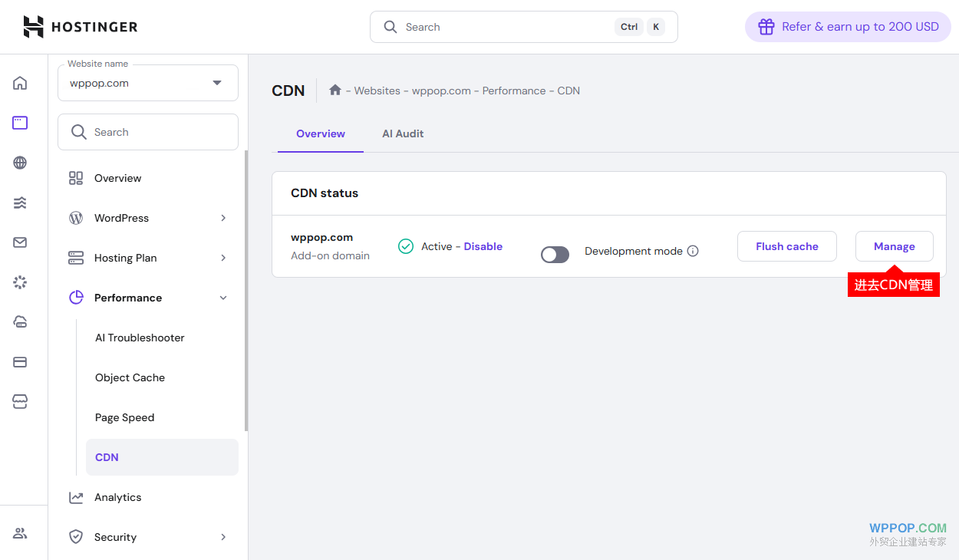This screenshot has width=959, height=560.
Task: Click the Disable link for CDN
Action: (x=483, y=246)
